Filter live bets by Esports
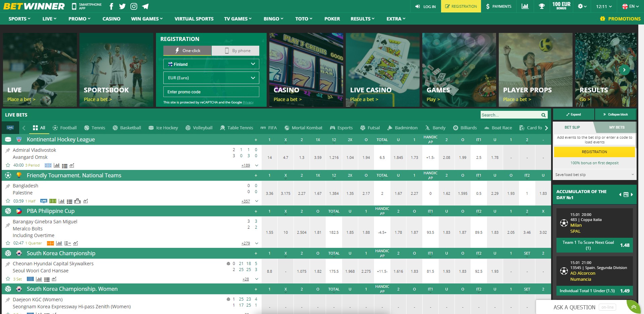The height and width of the screenshot is (314, 644). pos(341,128)
